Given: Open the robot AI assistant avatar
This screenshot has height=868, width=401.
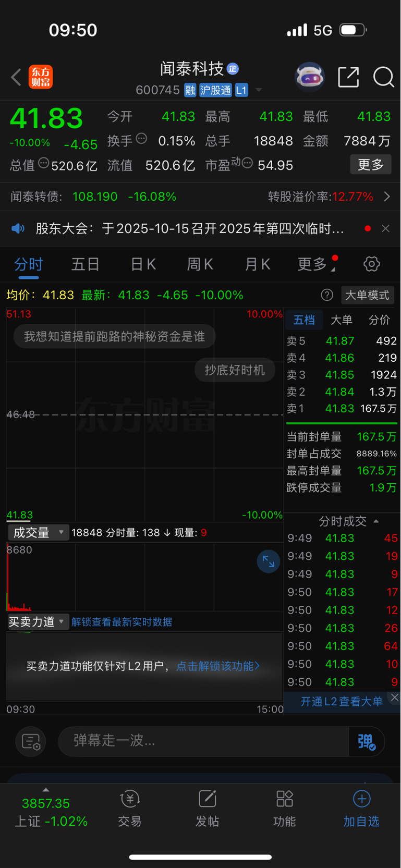Looking at the screenshot, I should [x=310, y=77].
